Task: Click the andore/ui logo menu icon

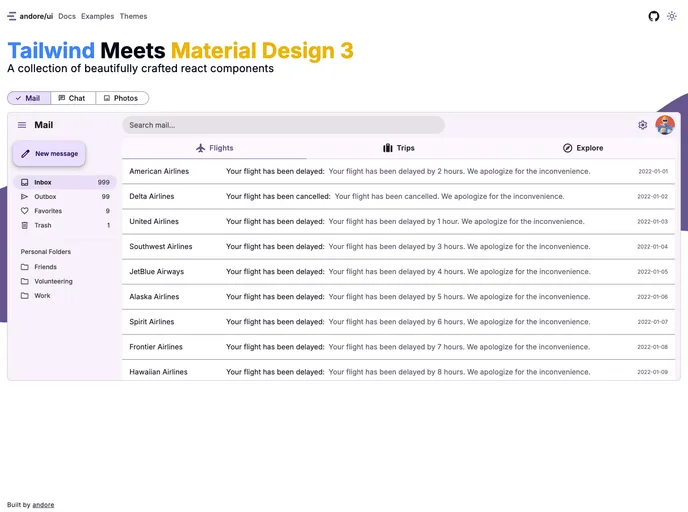Action: coord(12,16)
